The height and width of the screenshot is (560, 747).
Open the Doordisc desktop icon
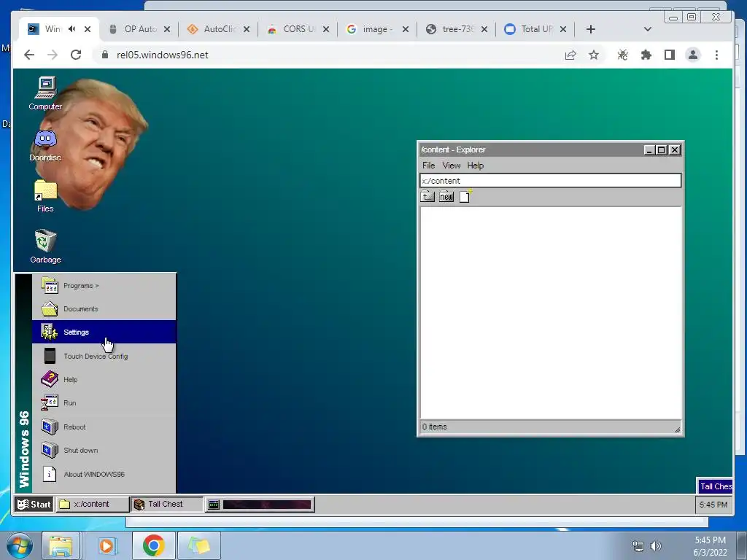click(x=46, y=146)
